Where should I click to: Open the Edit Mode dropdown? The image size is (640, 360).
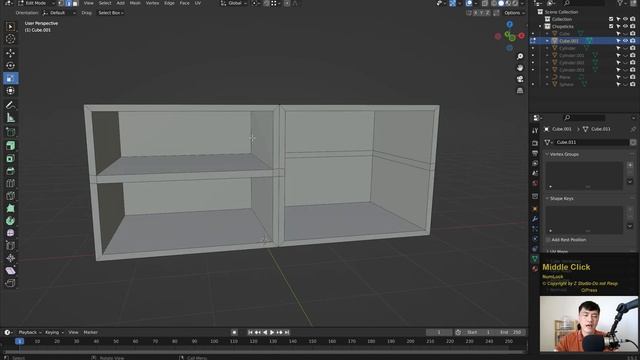click(36, 3)
